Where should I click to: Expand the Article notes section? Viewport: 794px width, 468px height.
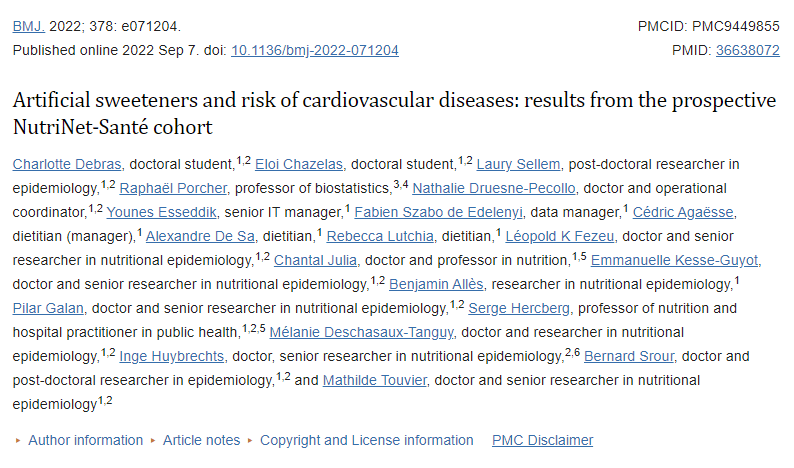[x=202, y=440]
